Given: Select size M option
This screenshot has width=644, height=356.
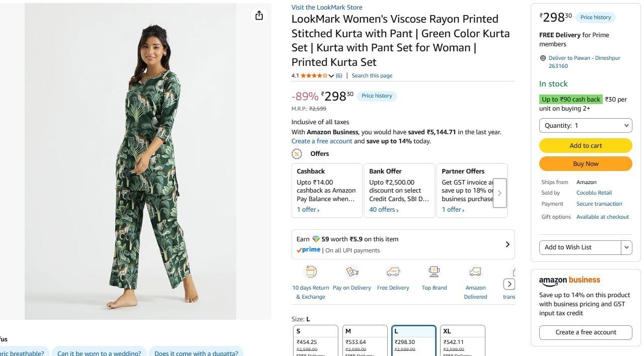Looking at the screenshot, I should [365, 340].
